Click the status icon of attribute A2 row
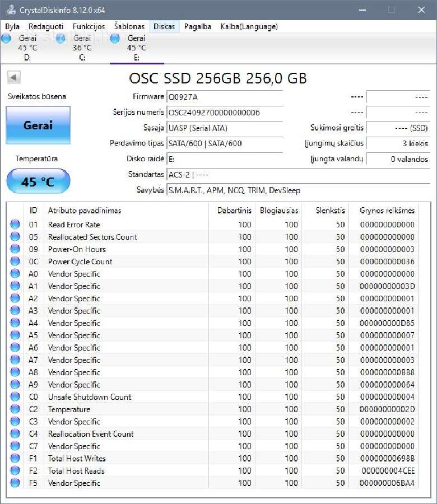 tap(15, 298)
